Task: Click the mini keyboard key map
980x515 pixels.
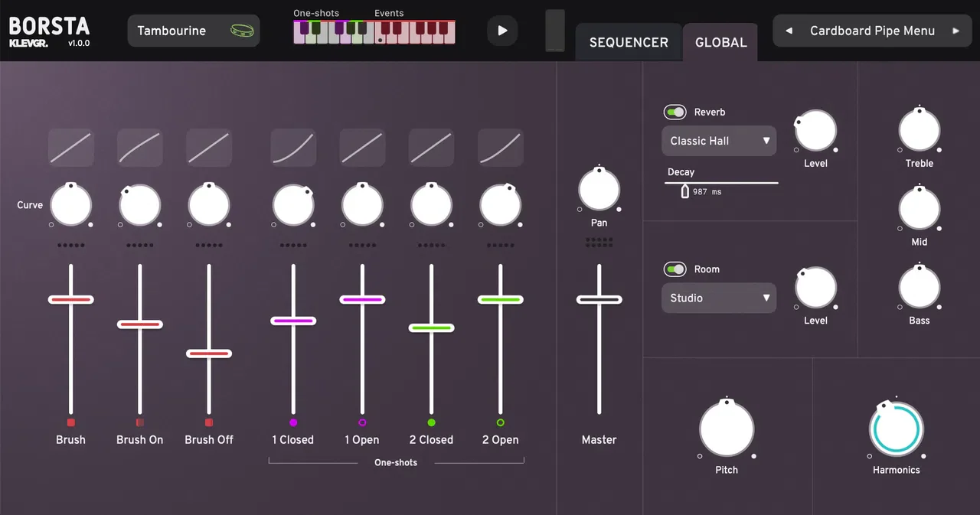Action: click(x=374, y=32)
